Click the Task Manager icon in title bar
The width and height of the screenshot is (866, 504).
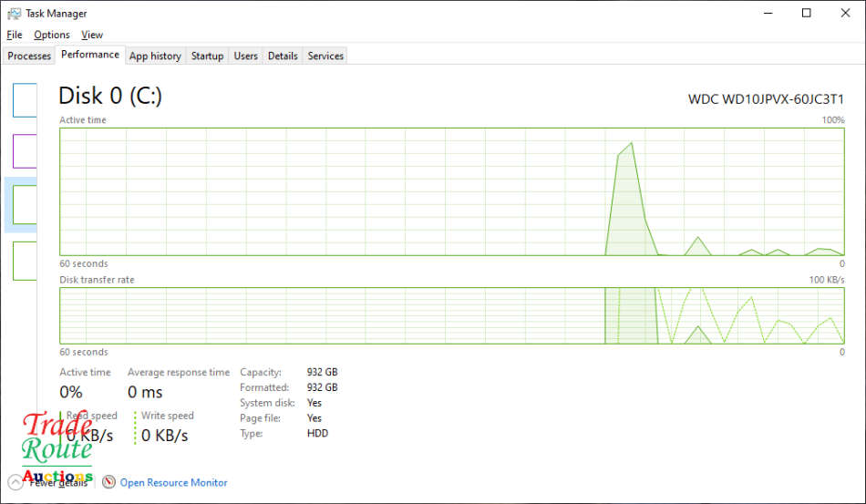[14, 14]
